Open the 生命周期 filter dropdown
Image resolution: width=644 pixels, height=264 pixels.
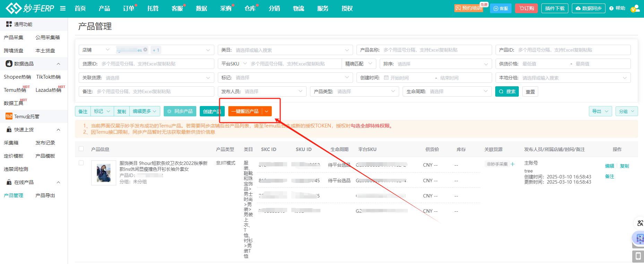pyautogui.click(x=447, y=91)
